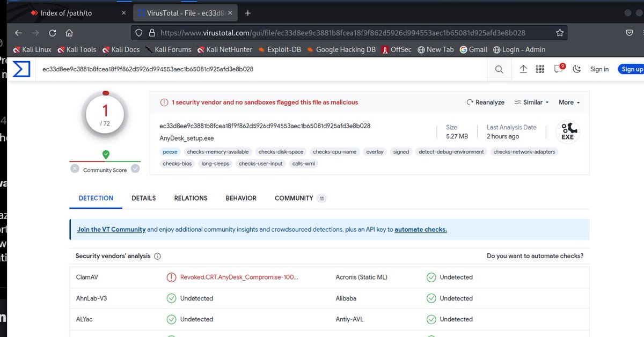Click the VirusTotal logo
Image resolution: width=644 pixels, height=337 pixels.
21,69
